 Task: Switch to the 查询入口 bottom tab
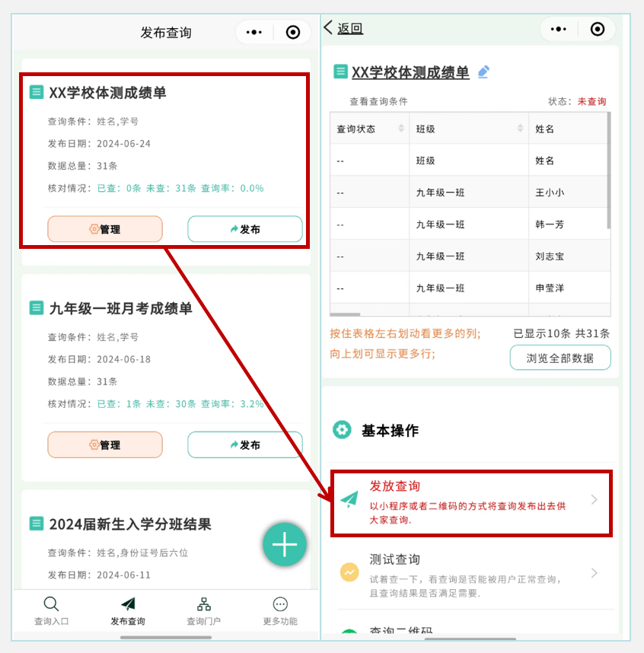click(x=51, y=611)
